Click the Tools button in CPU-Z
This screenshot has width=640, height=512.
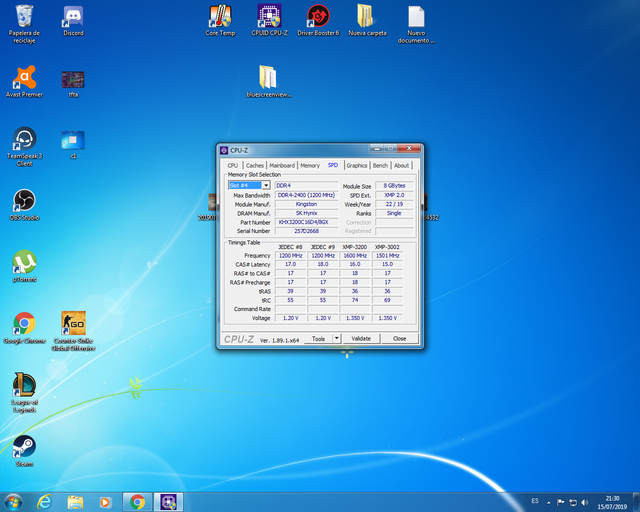(x=318, y=338)
